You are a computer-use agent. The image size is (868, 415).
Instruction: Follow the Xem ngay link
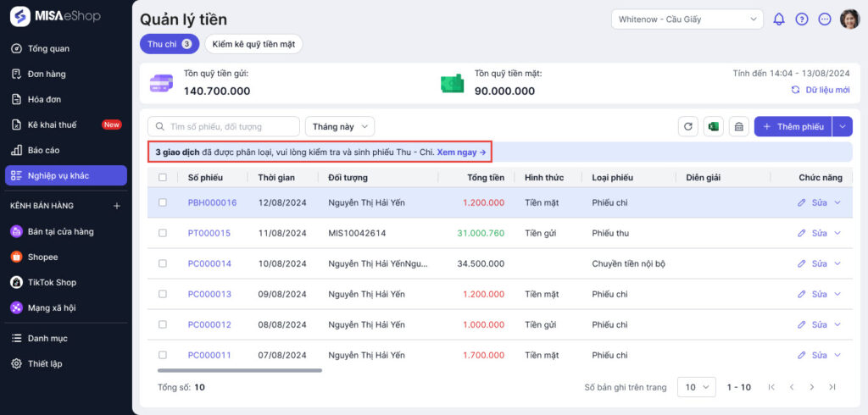point(461,152)
